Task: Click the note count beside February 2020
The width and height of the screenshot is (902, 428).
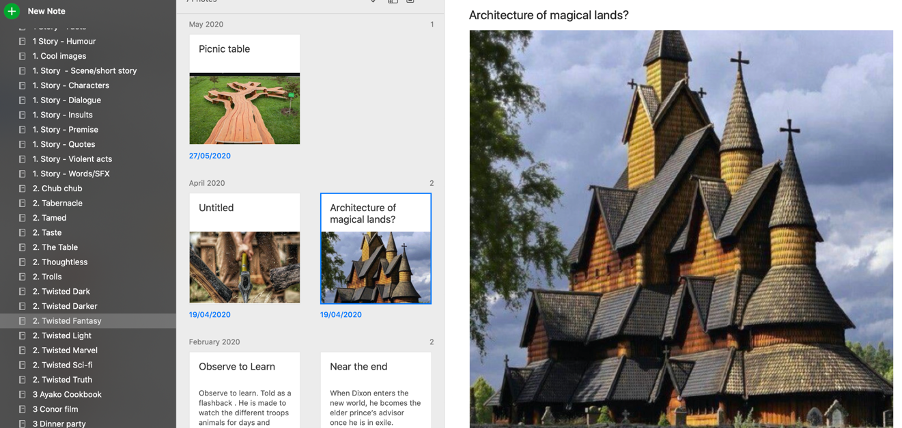Action: click(x=431, y=342)
